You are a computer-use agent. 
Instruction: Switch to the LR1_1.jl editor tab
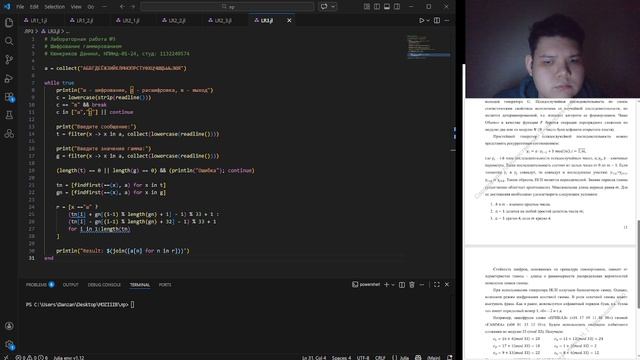(41, 20)
